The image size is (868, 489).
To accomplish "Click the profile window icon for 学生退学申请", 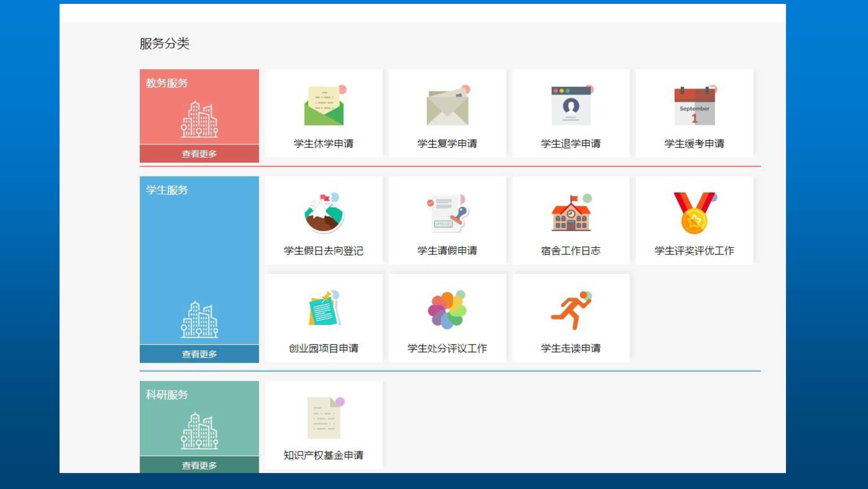I will pyautogui.click(x=571, y=106).
